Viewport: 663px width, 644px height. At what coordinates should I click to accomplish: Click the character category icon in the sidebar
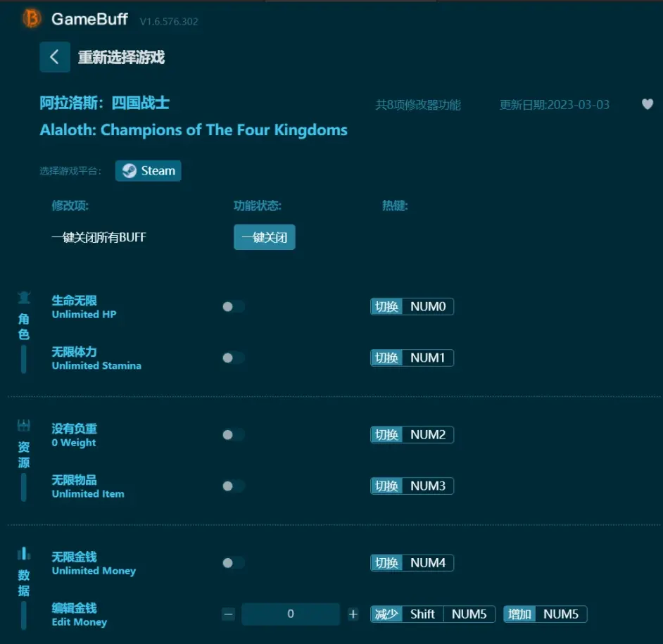click(24, 298)
